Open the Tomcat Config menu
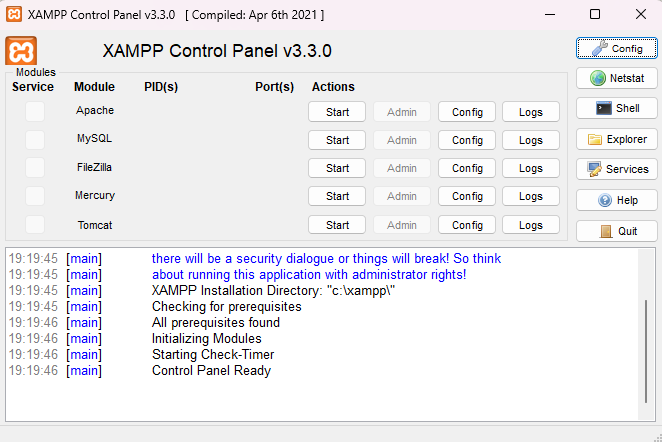This screenshot has height=442, width=662. 467,225
